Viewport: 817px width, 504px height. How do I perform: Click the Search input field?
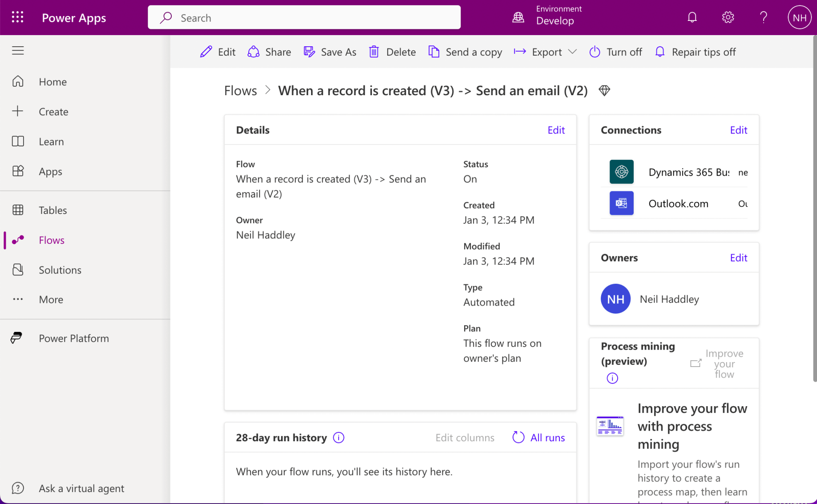(x=304, y=18)
